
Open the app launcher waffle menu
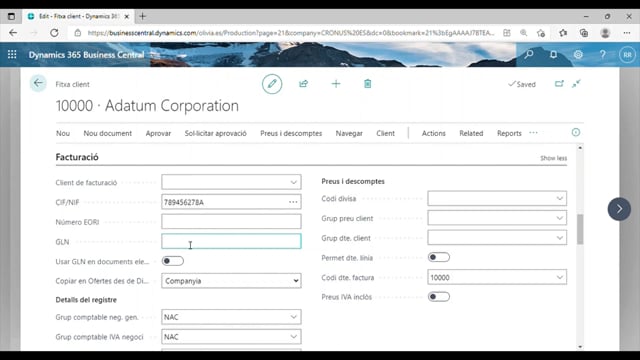(x=12, y=55)
